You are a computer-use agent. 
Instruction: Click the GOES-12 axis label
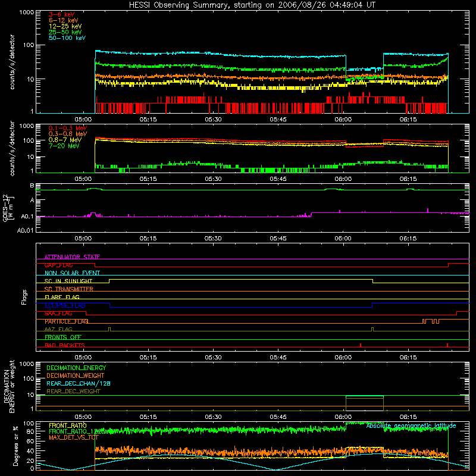[x=8, y=208]
